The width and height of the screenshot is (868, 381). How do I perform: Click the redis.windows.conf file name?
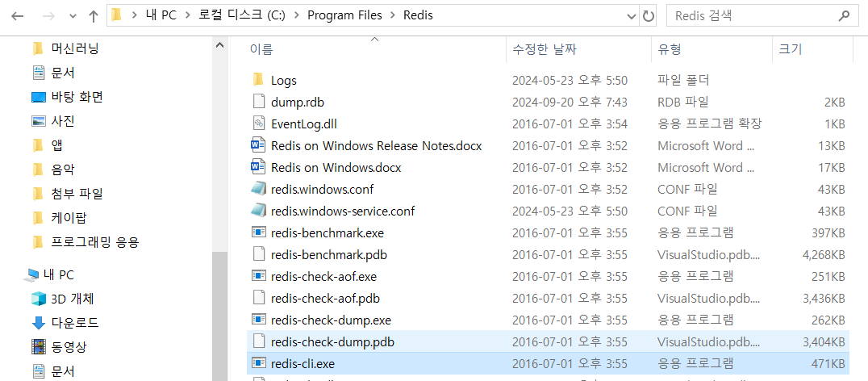[322, 190]
